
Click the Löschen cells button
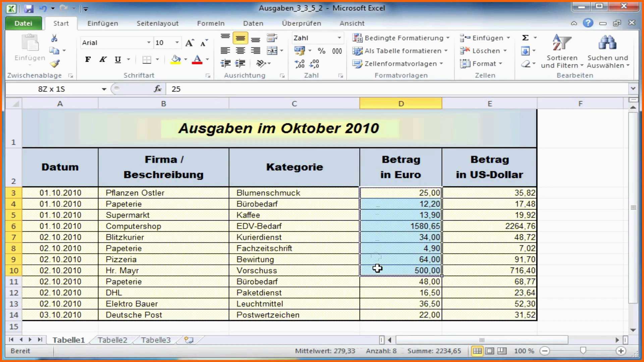(483, 51)
